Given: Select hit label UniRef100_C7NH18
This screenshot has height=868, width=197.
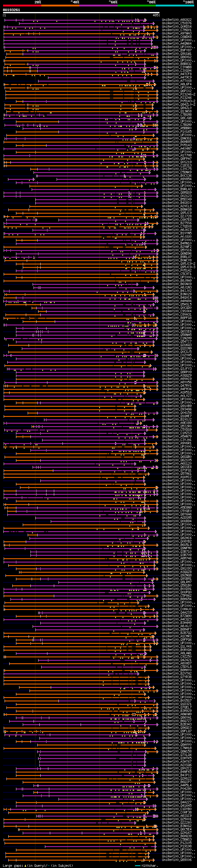Looking at the screenshot, I should (x=177, y=748).
